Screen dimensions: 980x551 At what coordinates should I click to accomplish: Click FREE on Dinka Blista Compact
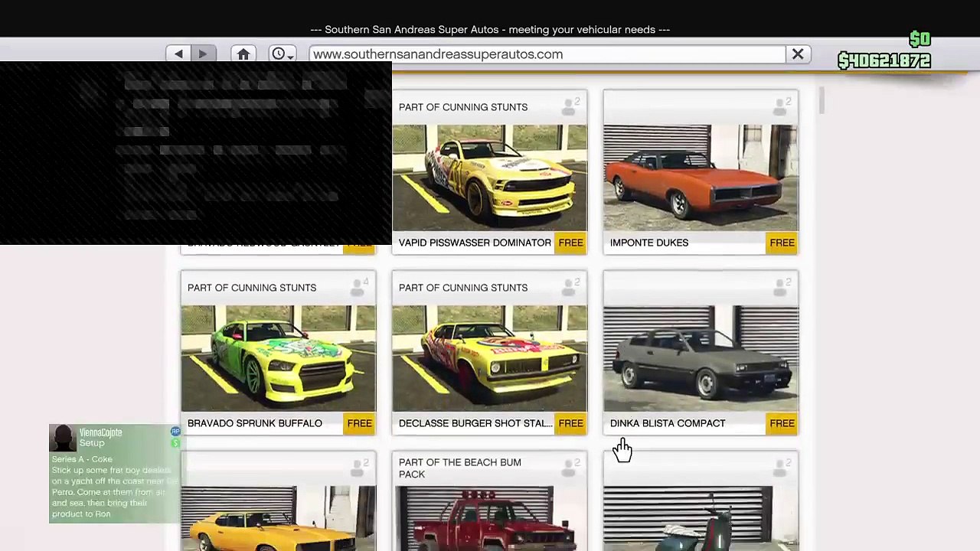782,423
